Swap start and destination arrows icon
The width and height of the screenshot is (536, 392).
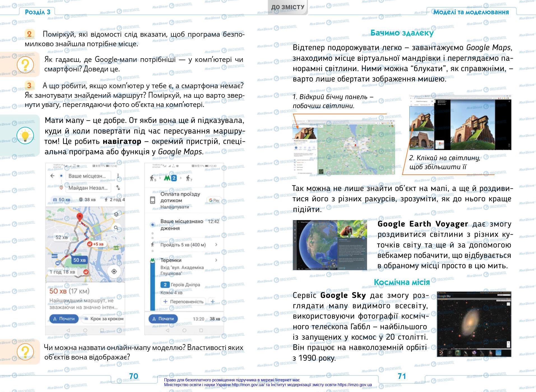(x=118, y=188)
